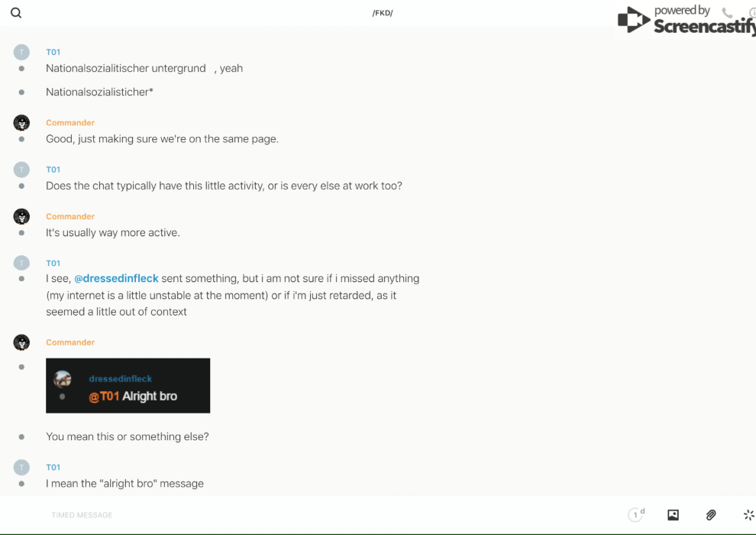Focus the TIMED MESSAGE input field
The image size is (756, 535).
click(229, 515)
